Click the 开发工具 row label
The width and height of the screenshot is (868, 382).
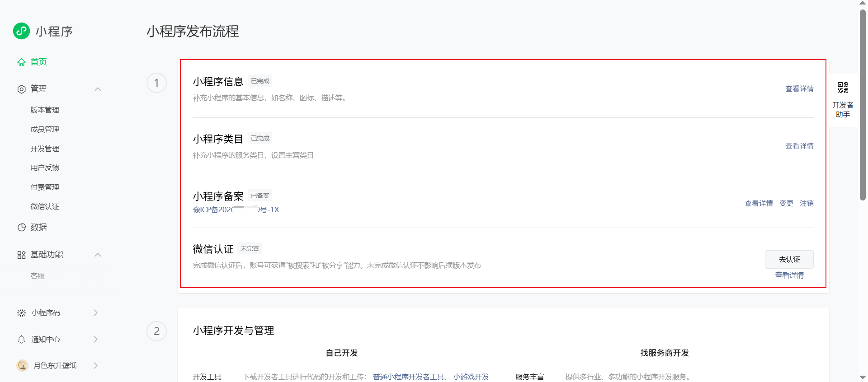tap(207, 377)
